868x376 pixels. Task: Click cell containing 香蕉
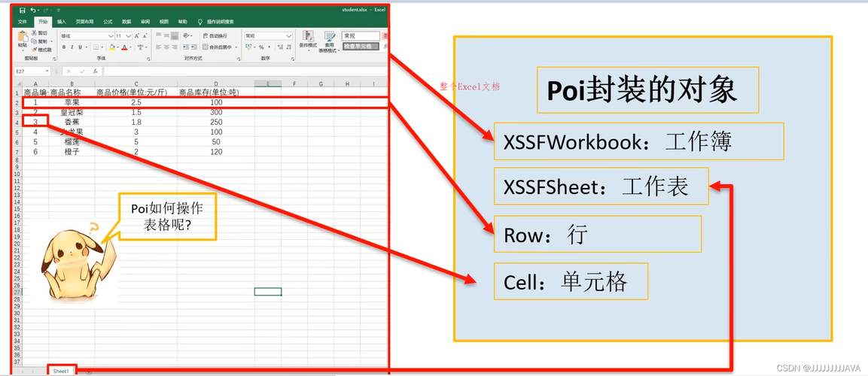point(72,122)
